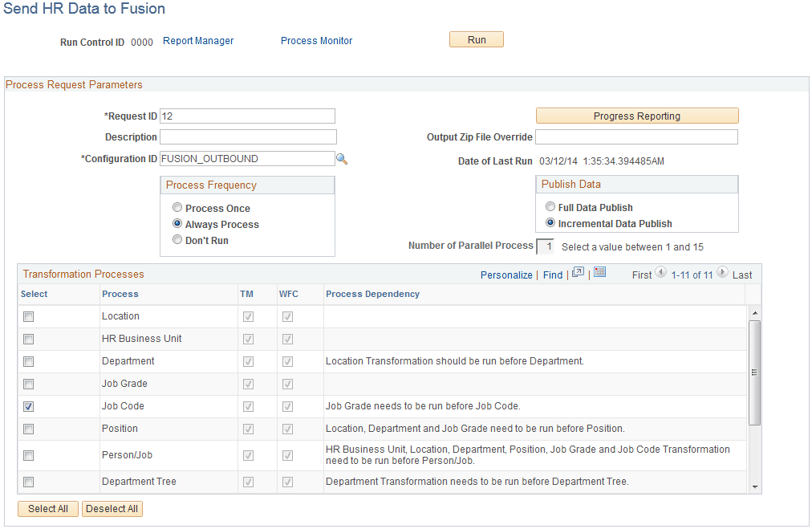812x529 pixels.
Task: Select Process Once radio button
Action: pos(177,208)
